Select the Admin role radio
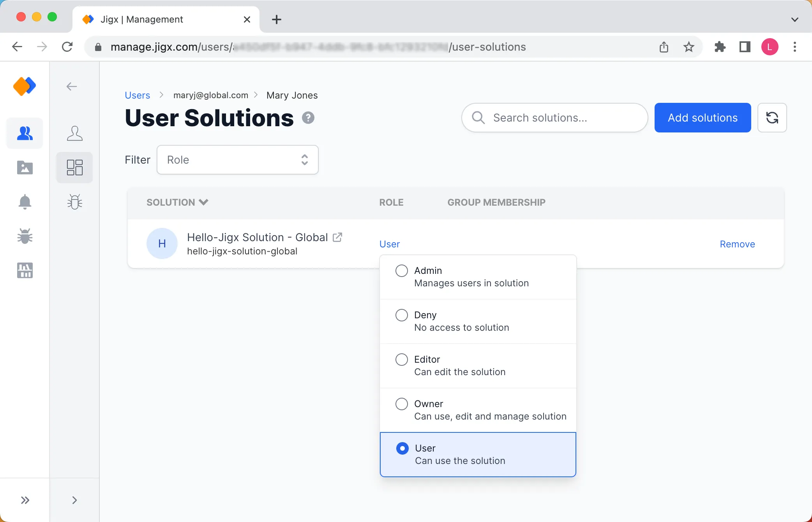This screenshot has height=522, width=812. 402,270
